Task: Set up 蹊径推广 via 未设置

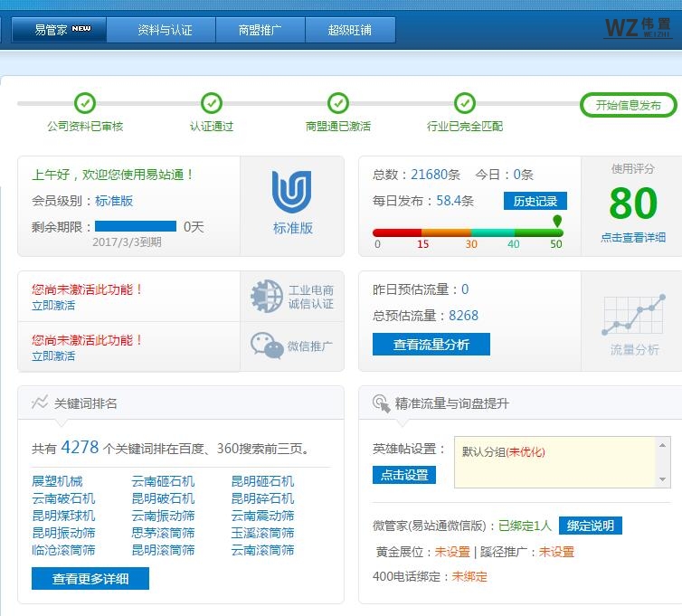Action: point(556,552)
